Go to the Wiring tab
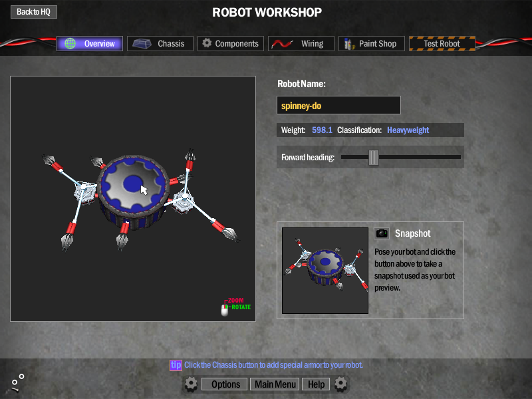The image size is (532, 399). click(301, 43)
